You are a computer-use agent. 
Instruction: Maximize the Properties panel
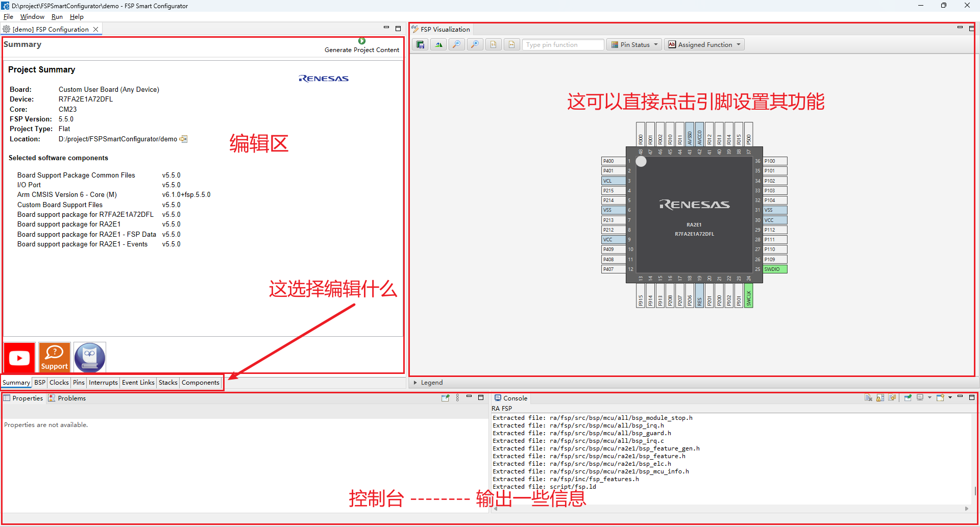click(481, 397)
